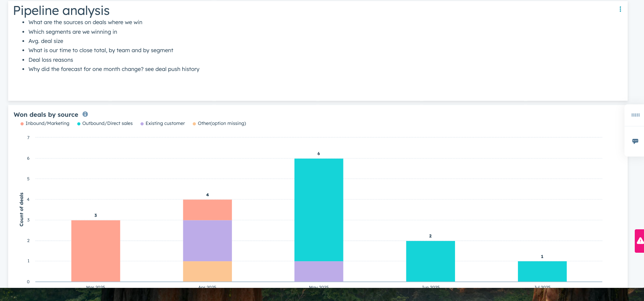Select May 2025 purple Existing customer segment
Image resolution: width=644 pixels, height=301 pixels.
pyautogui.click(x=319, y=271)
